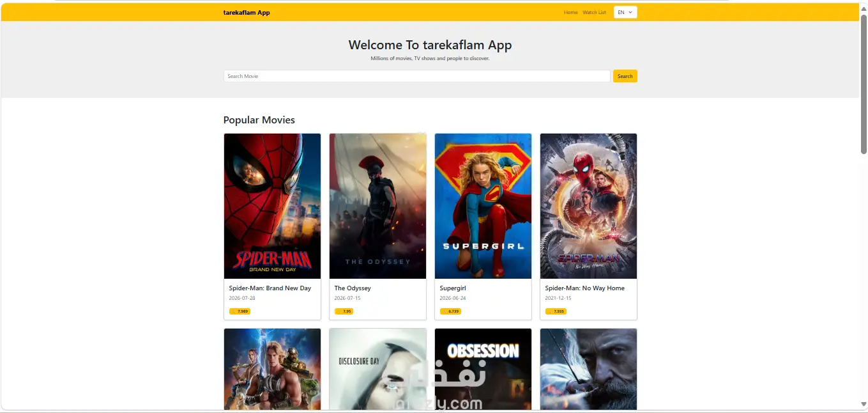
Task: Click the 7.935 rating badge
Action: [556, 311]
